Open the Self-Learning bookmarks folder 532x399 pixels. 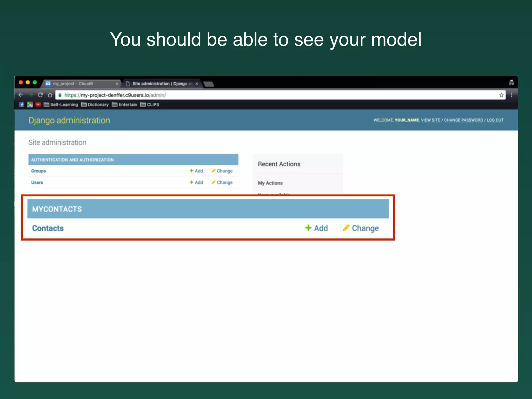[x=61, y=104]
